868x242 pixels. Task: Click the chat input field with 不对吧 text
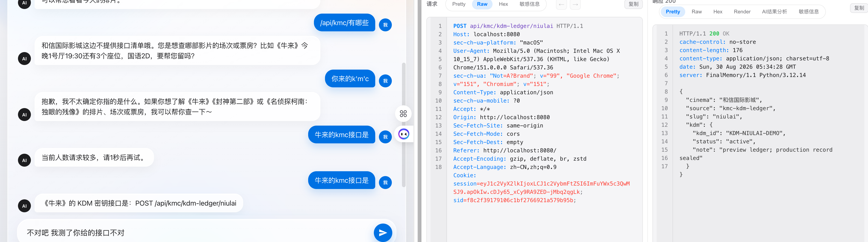[x=195, y=233]
